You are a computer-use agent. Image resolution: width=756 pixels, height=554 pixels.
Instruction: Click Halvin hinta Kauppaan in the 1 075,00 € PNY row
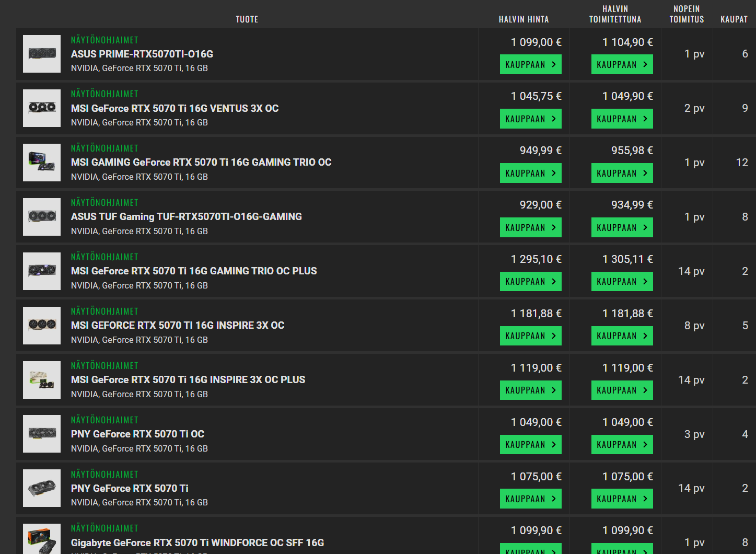(x=531, y=499)
